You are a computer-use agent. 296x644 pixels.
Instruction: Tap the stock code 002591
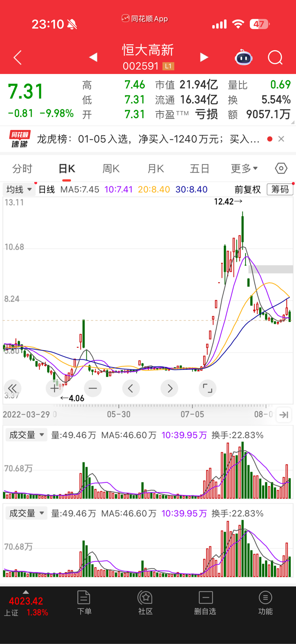coord(141,66)
